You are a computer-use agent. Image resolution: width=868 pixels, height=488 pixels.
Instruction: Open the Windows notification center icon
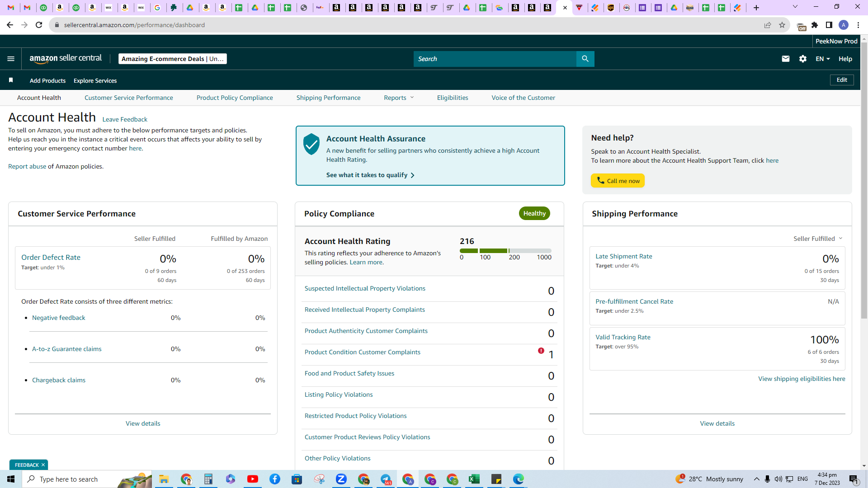pyautogui.click(x=854, y=479)
